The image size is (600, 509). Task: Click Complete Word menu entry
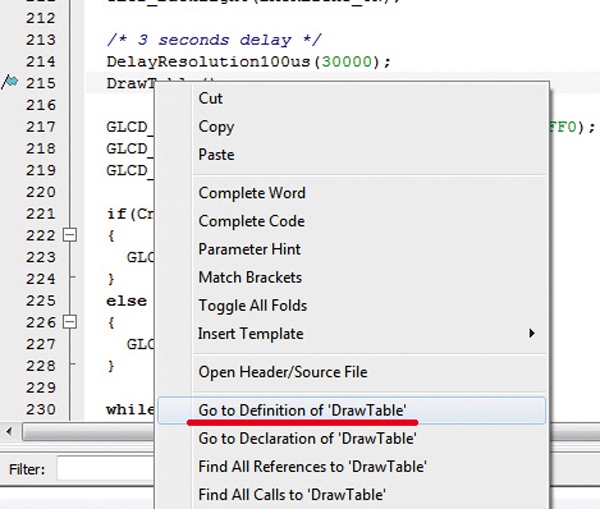pos(252,193)
